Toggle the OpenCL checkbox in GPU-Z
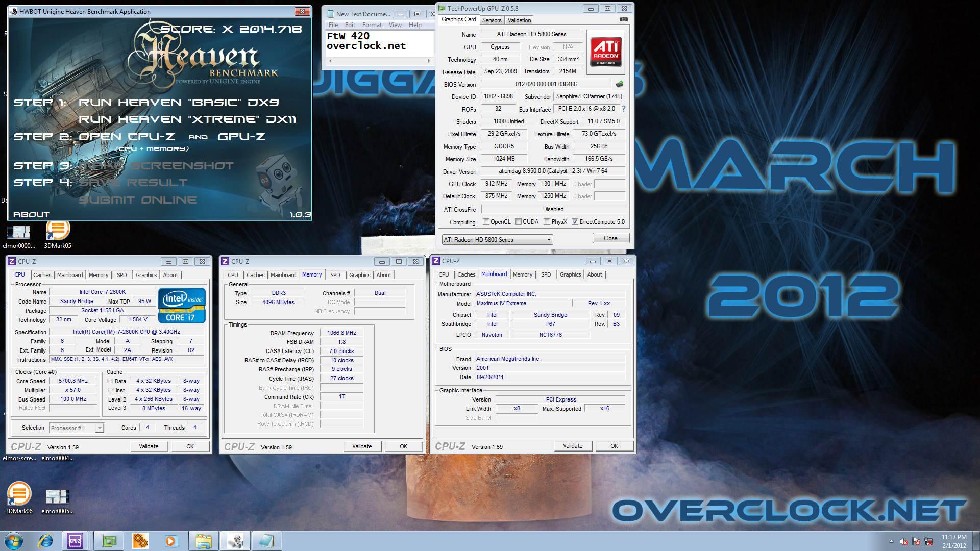The height and width of the screenshot is (551, 980). [x=486, y=222]
